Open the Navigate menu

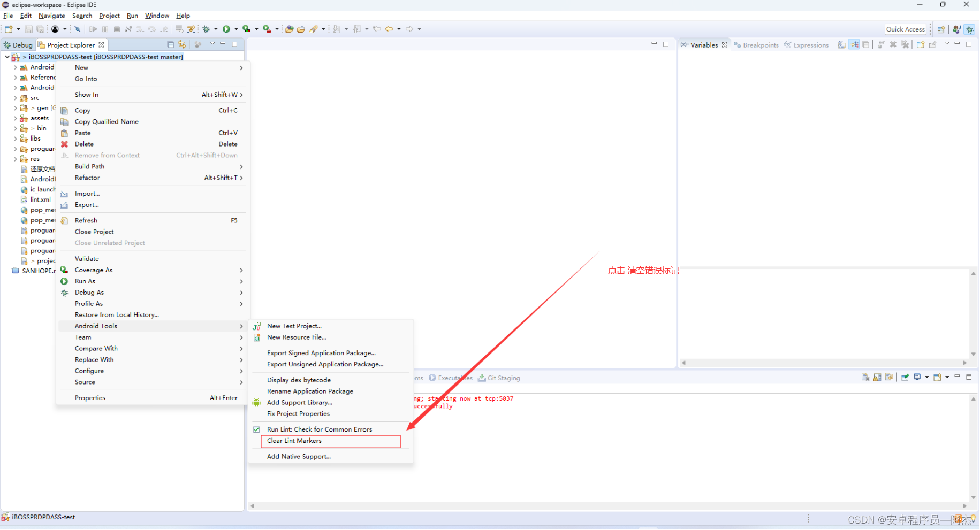[x=52, y=16]
